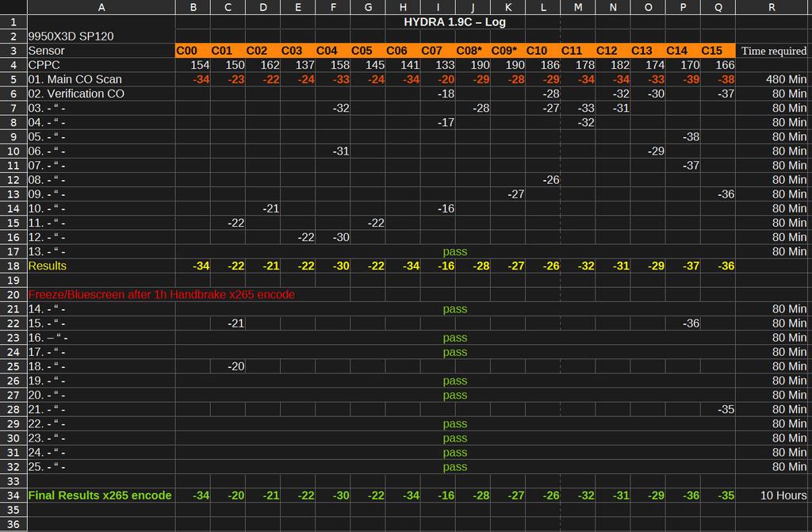
Task: Select column A header
Action: click(101, 7)
